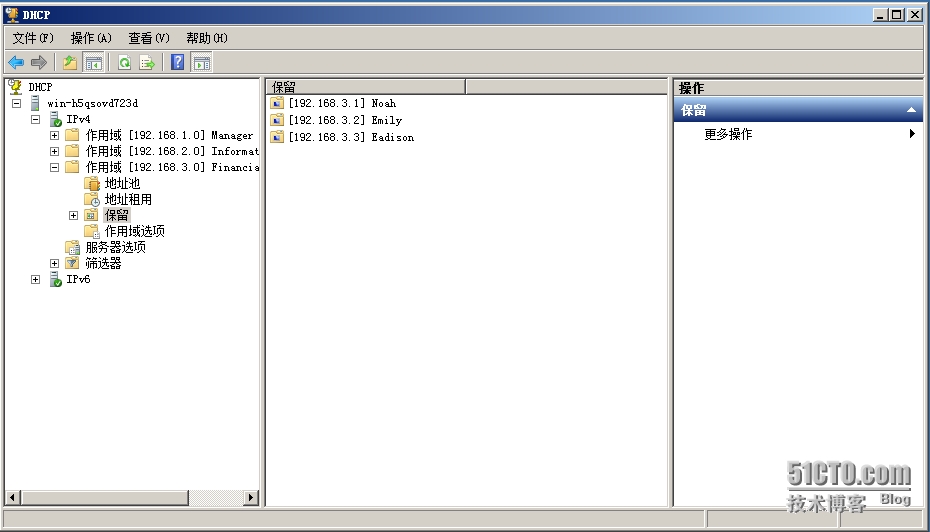Collapse the 保留 section in actions pane
Viewport: 930px width, 532px height.
[x=911, y=110]
